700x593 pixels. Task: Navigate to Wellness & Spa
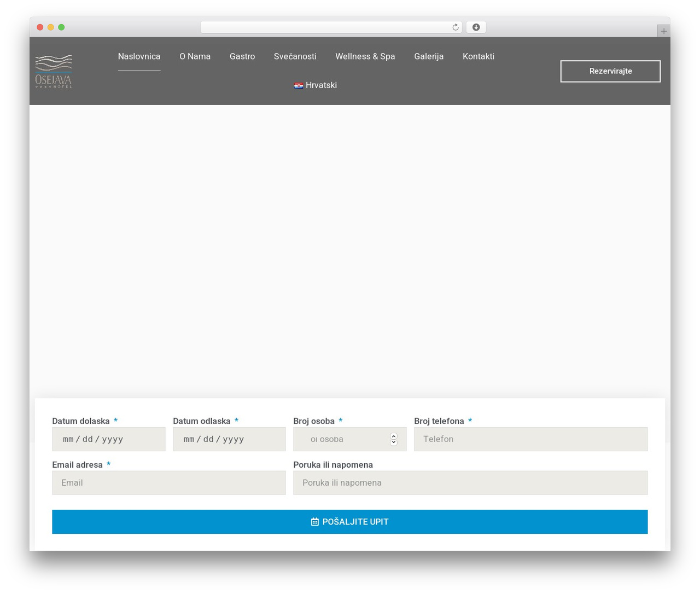[365, 56]
